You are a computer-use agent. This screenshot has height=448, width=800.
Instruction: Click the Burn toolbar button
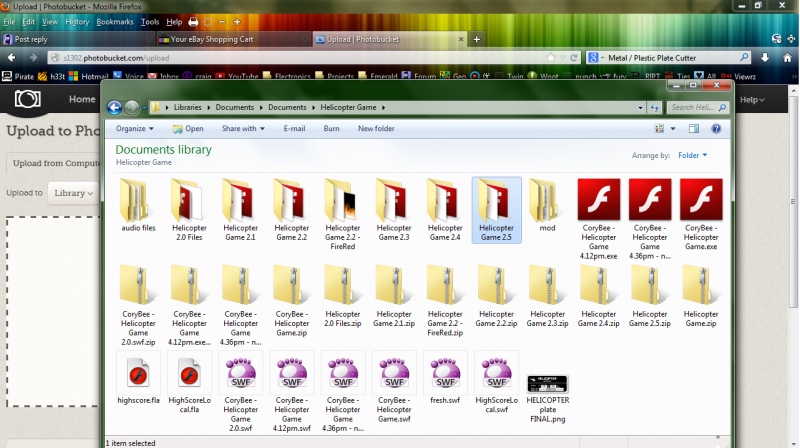(x=331, y=129)
